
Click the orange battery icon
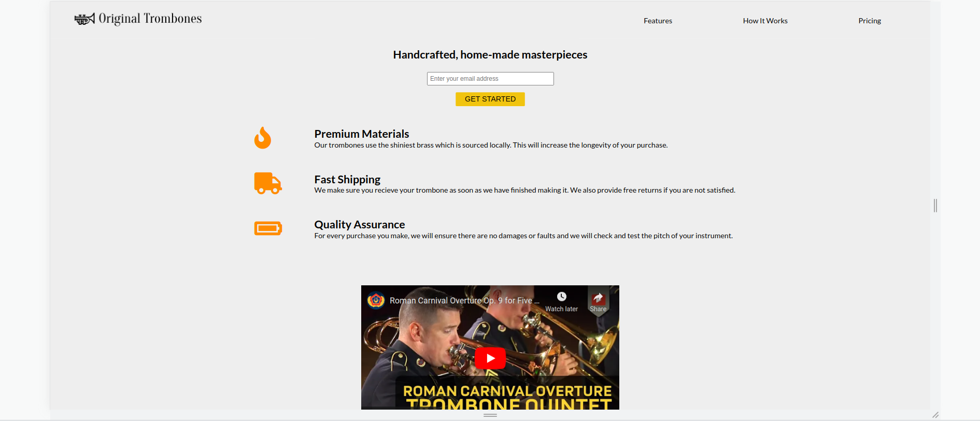tap(268, 228)
